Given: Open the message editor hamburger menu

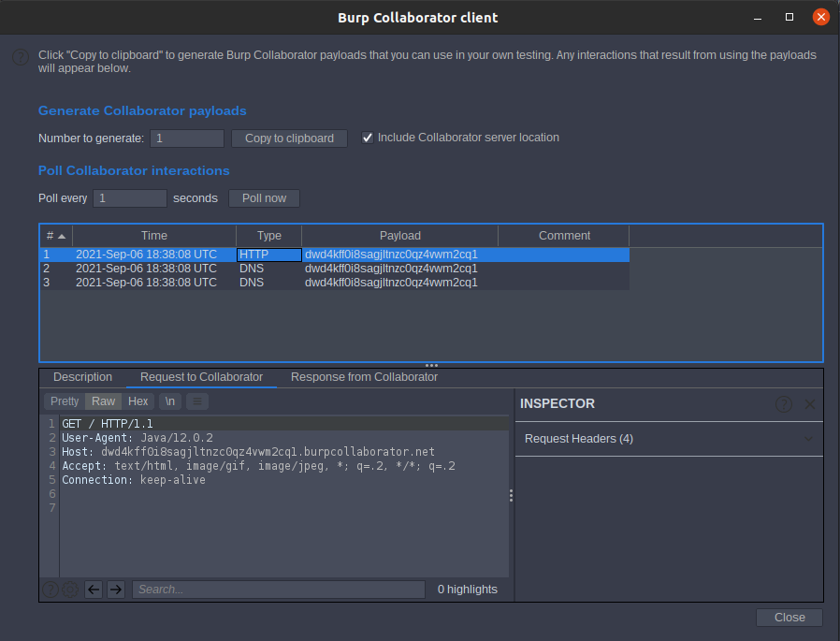Looking at the screenshot, I should point(197,401).
